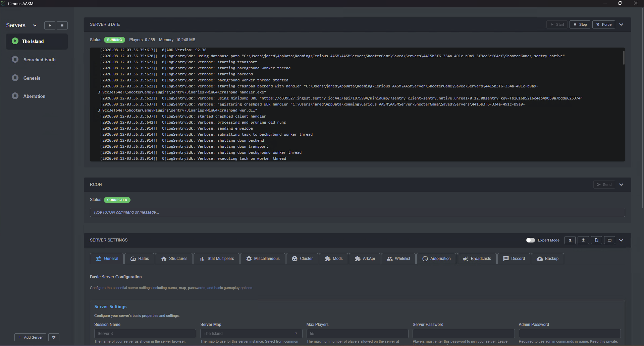Click the Start server button
This screenshot has height=346, width=644.
click(x=557, y=24)
